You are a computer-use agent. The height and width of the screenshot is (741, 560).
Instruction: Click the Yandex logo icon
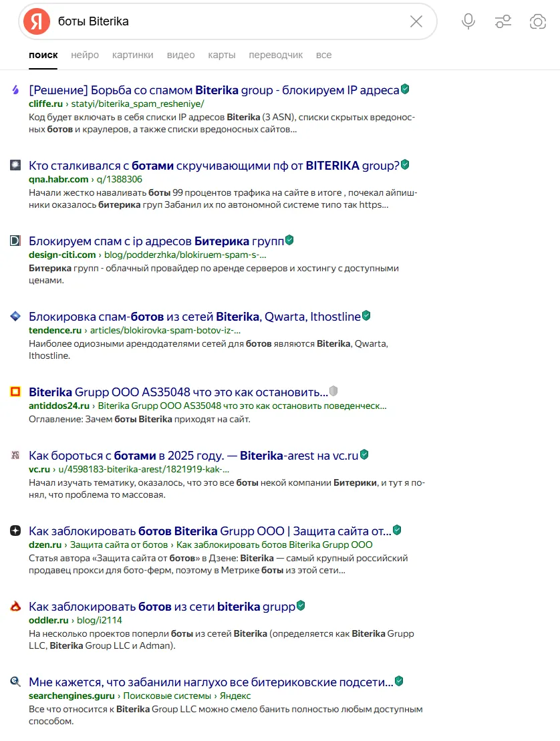[x=37, y=21]
